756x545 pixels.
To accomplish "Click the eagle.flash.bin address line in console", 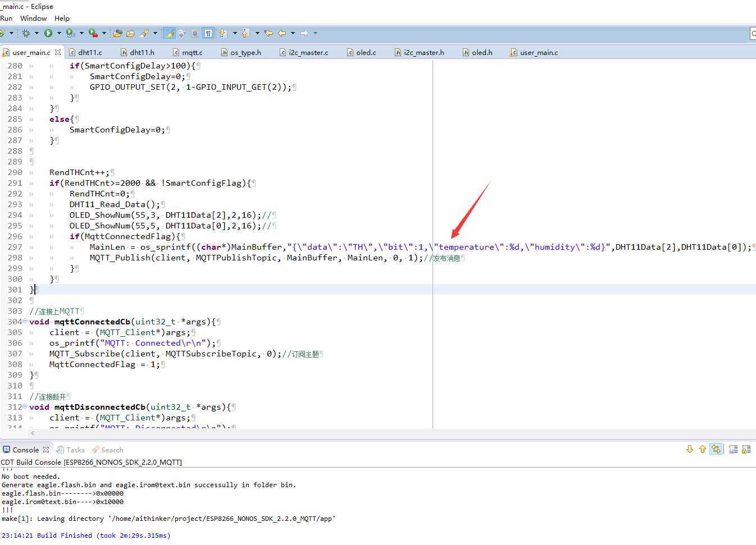I will (x=62, y=493).
